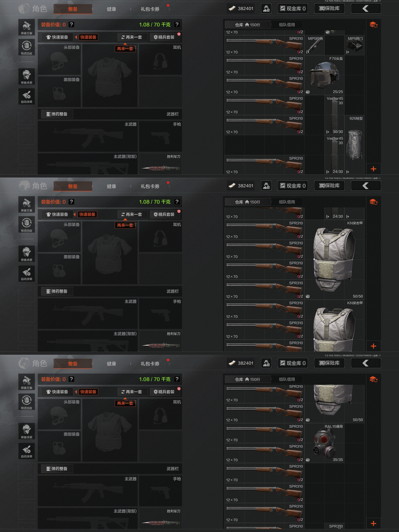This screenshot has width=399, height=532.
Task: Expand 保险库 safe box in top screenshot
Action: (x=329, y=8)
